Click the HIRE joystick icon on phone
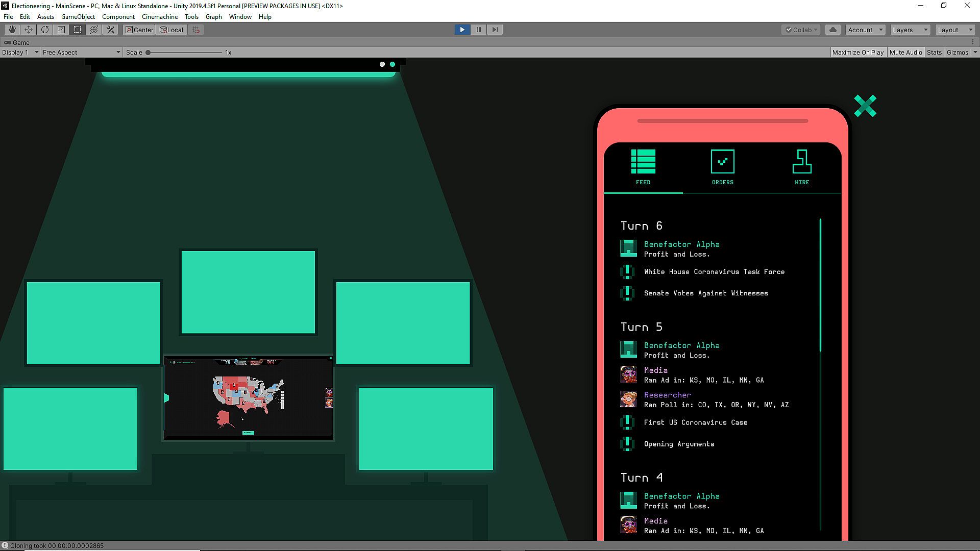The height and width of the screenshot is (551, 980). 801,162
